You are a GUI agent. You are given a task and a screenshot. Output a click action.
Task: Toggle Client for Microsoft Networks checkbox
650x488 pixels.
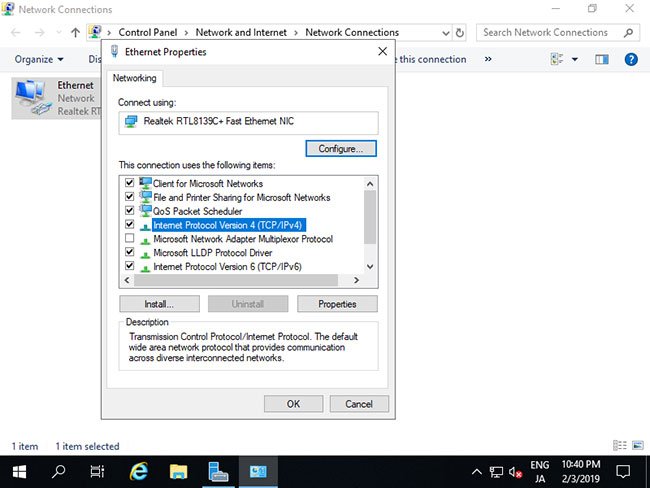129,182
